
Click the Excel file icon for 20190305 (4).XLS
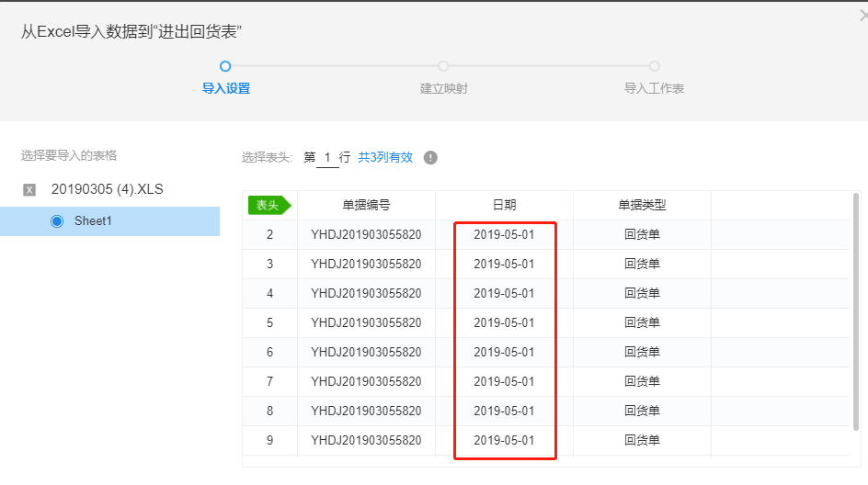point(29,189)
